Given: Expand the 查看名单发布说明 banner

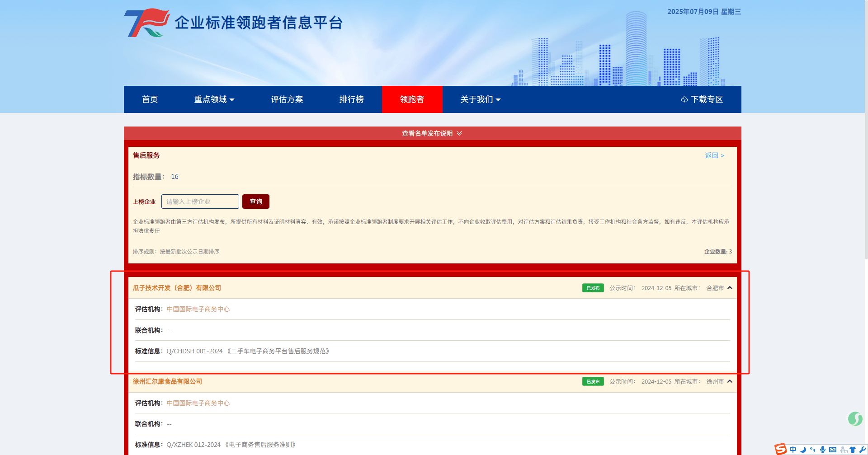Looking at the screenshot, I should tap(432, 133).
